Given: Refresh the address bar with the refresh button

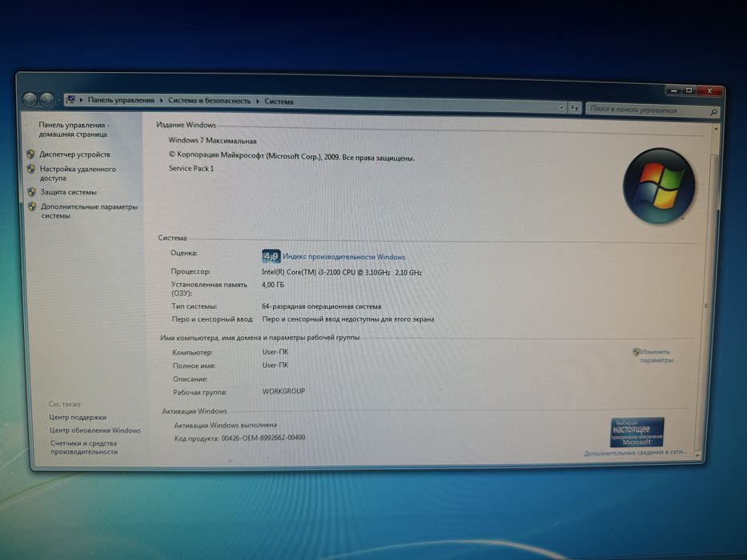Looking at the screenshot, I should 575,108.
